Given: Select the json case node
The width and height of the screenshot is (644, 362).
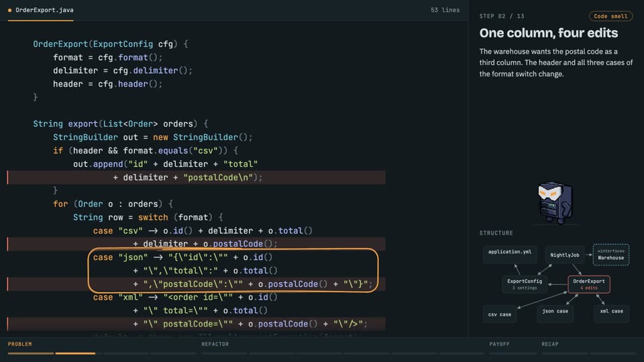Looking at the screenshot, I should (x=555, y=314).
